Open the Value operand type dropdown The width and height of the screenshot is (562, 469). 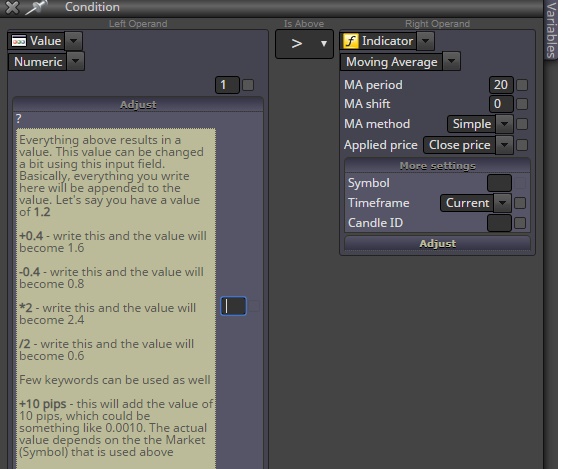pos(73,41)
